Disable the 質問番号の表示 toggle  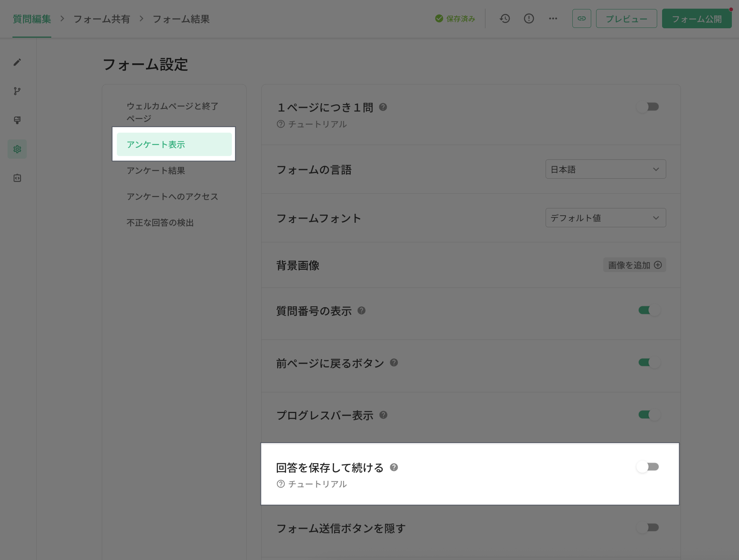click(649, 310)
